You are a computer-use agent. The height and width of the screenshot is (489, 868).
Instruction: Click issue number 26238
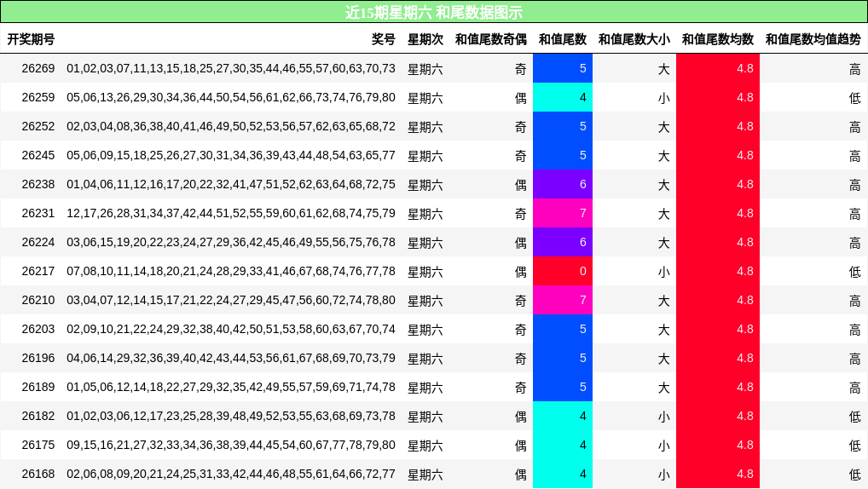point(38,184)
